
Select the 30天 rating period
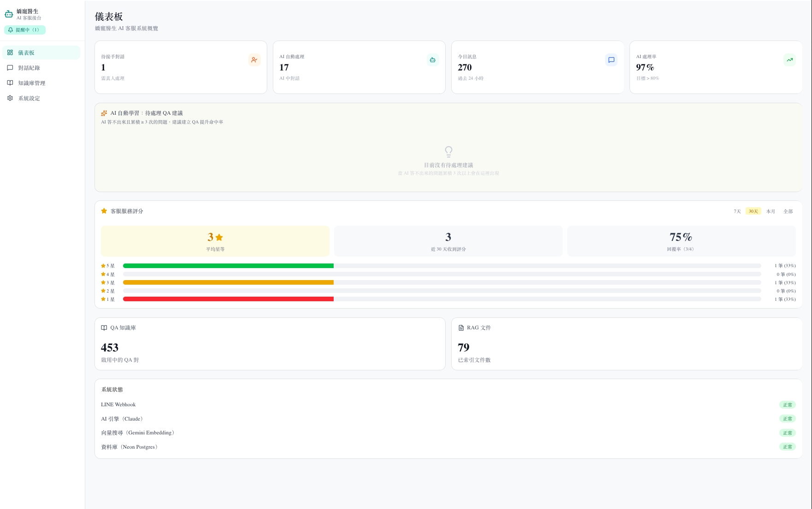coord(753,211)
